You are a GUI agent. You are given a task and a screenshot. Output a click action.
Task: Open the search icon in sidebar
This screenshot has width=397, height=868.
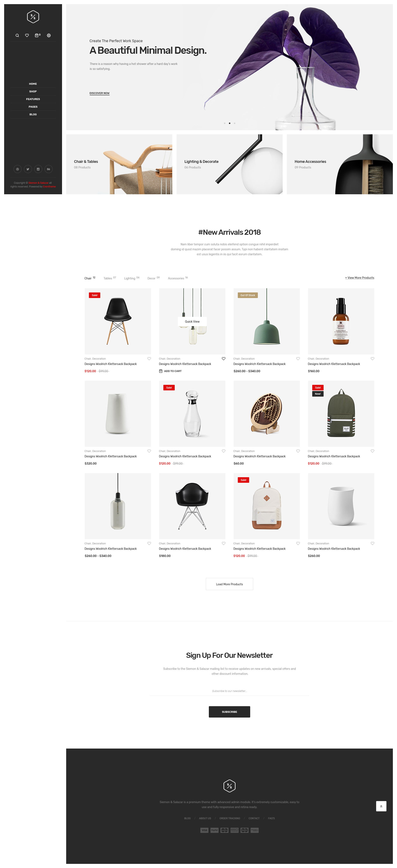[17, 35]
